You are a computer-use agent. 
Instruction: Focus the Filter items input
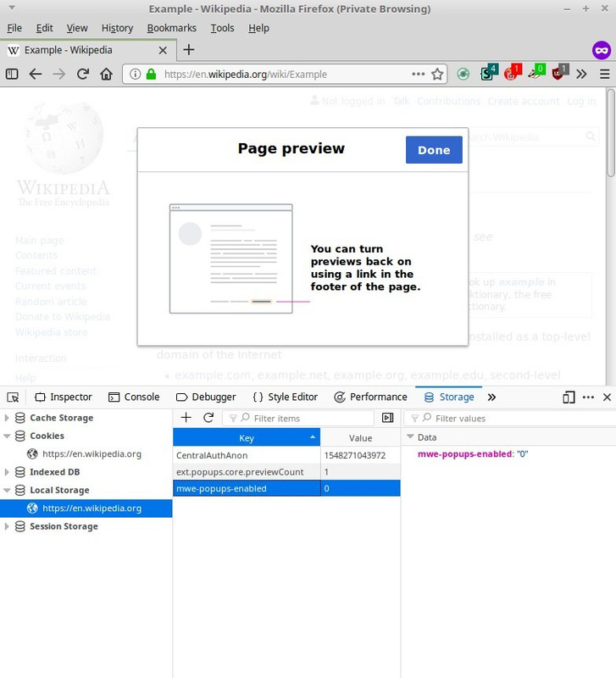coord(298,418)
